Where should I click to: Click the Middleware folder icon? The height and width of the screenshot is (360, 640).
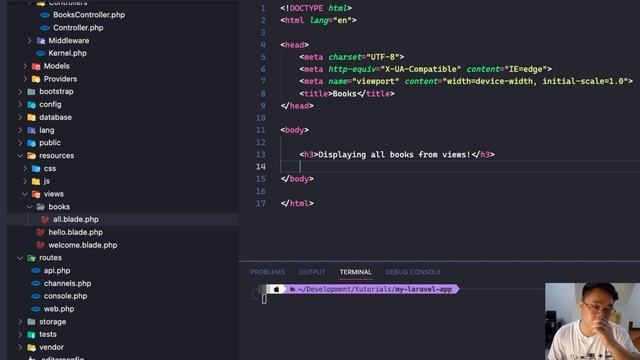pos(40,40)
